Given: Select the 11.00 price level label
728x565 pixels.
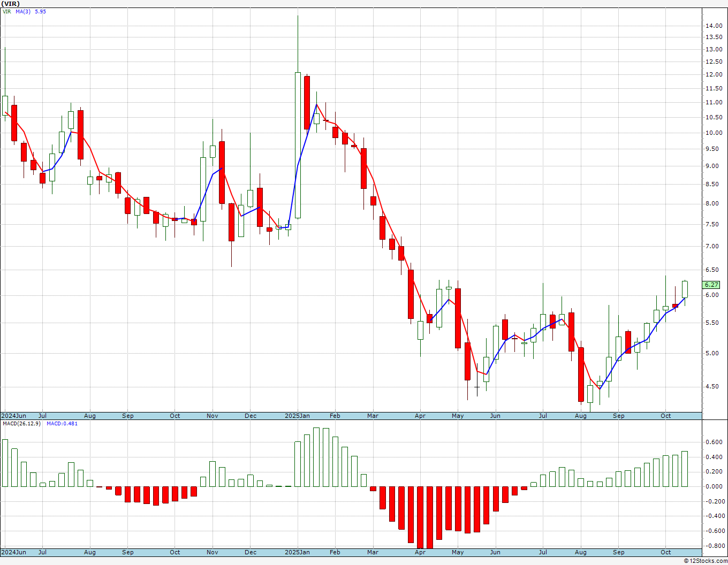Looking at the screenshot, I should click(714, 103).
